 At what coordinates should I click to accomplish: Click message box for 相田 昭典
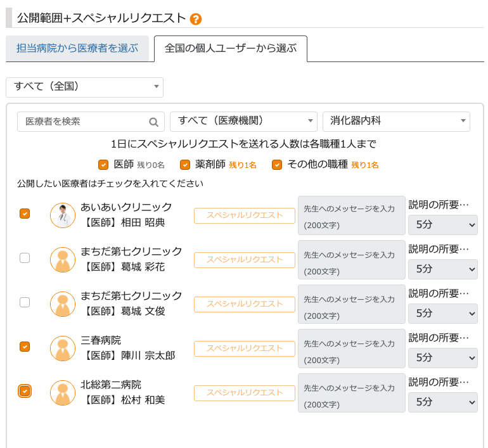(352, 215)
